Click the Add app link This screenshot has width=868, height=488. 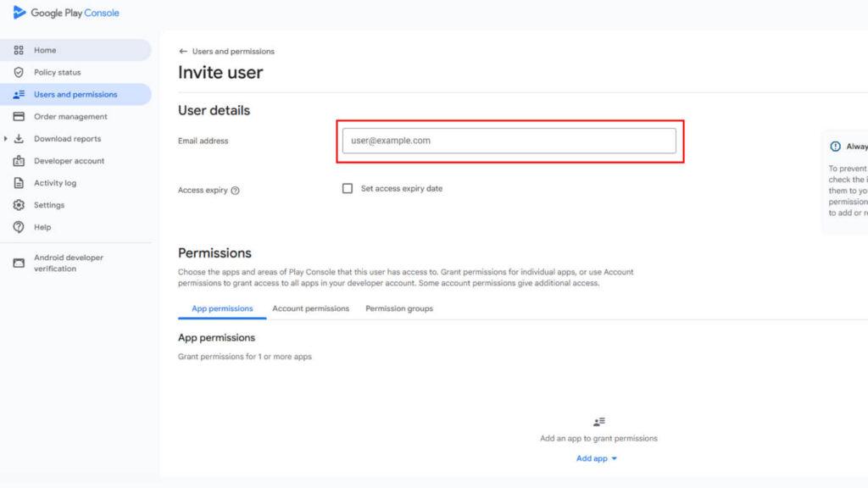(591, 457)
